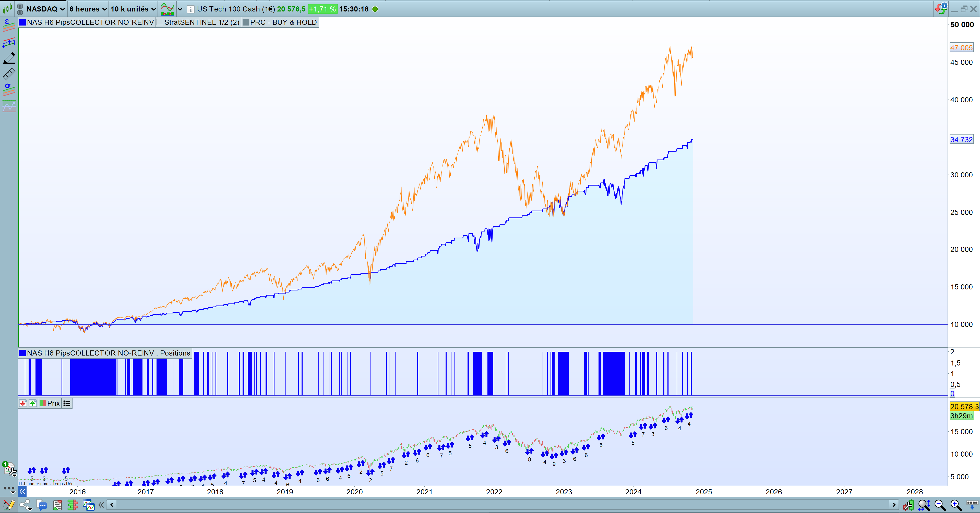Image resolution: width=980 pixels, height=513 pixels.
Task: Toggle the chart link chain icon
Action: [20, 9]
